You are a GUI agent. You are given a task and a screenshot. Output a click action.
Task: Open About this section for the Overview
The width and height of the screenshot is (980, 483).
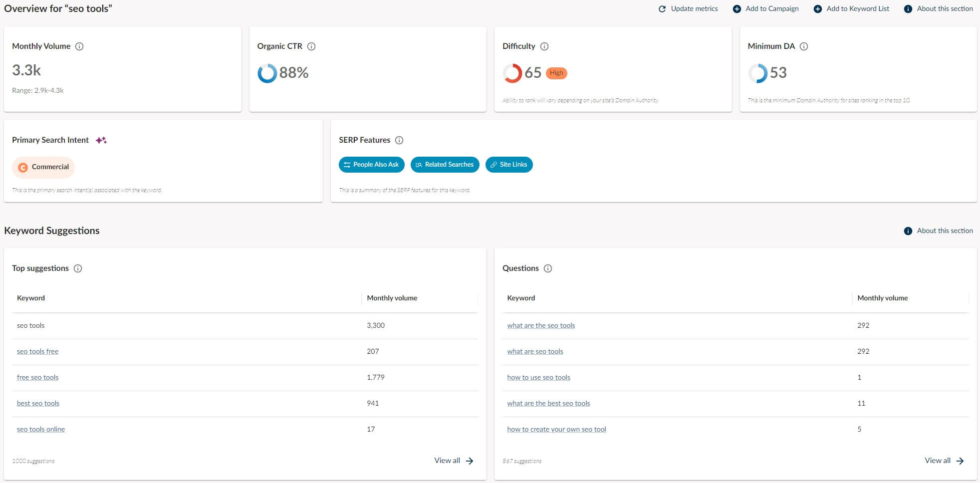coord(939,8)
